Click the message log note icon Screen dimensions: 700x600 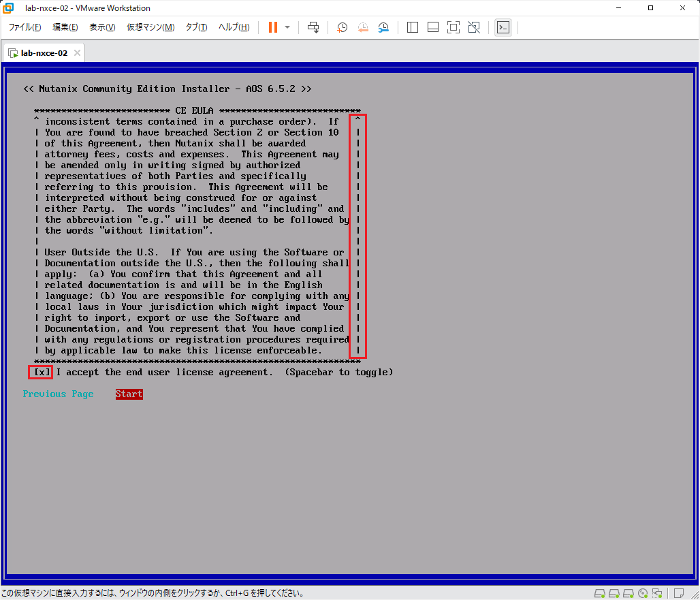(x=679, y=593)
